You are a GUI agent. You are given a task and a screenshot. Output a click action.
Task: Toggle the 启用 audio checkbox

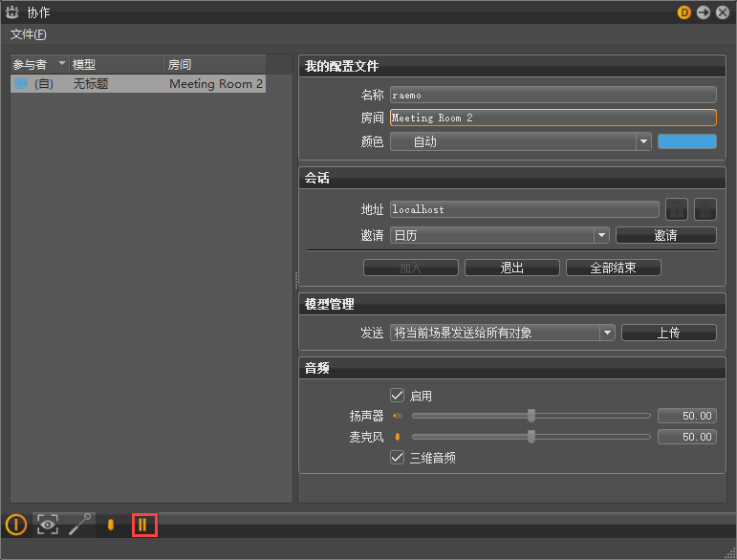click(397, 395)
